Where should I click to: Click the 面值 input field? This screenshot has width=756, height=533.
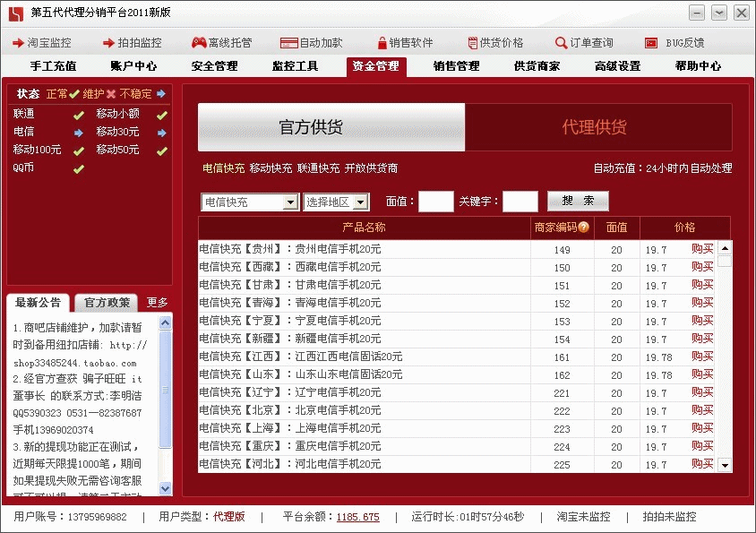436,202
